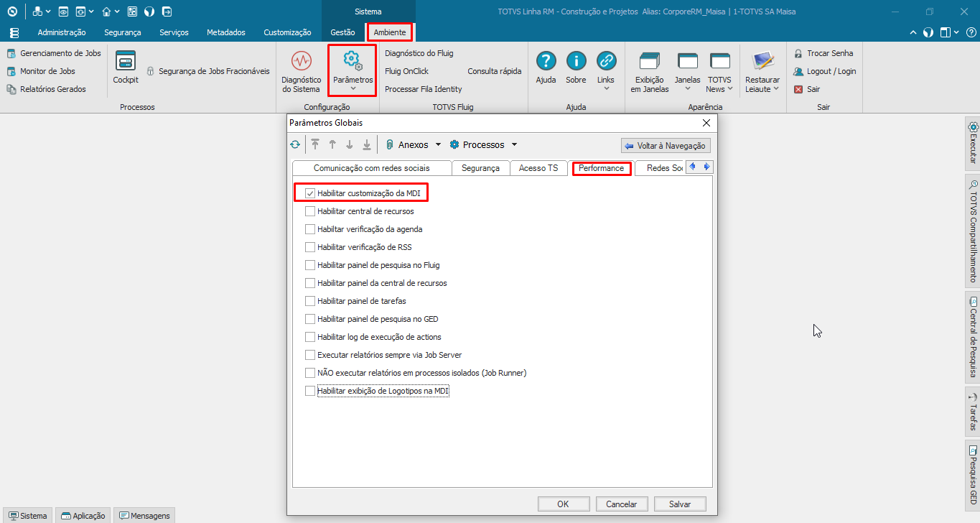Enable Habilitar painel de tarefas
The height and width of the screenshot is (523, 980).
pos(310,301)
